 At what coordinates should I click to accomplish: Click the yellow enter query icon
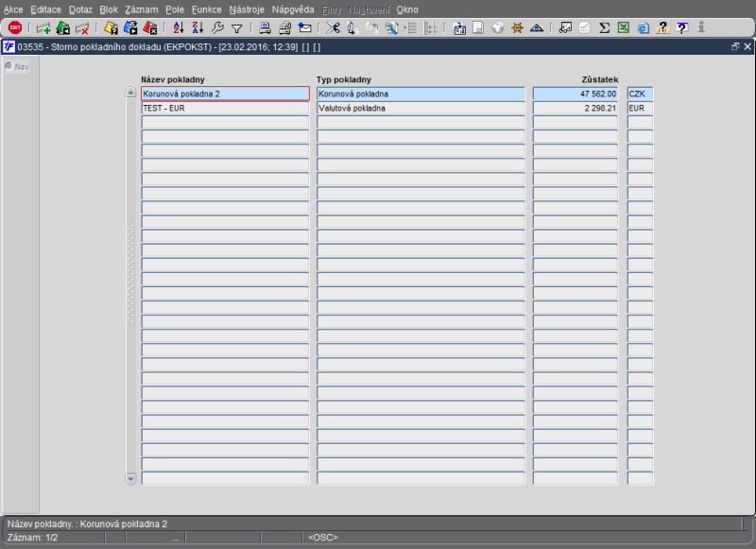pos(111,28)
